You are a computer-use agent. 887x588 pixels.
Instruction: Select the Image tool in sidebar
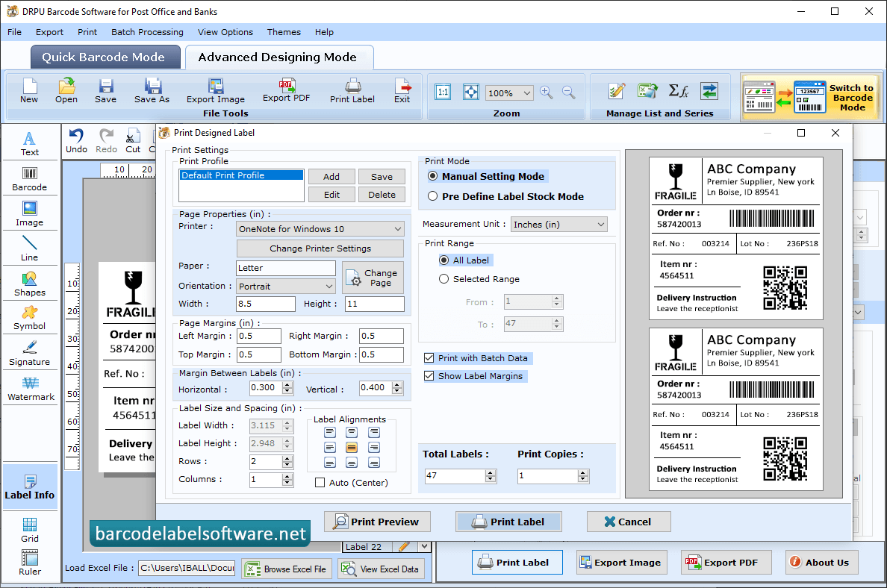pyautogui.click(x=29, y=214)
